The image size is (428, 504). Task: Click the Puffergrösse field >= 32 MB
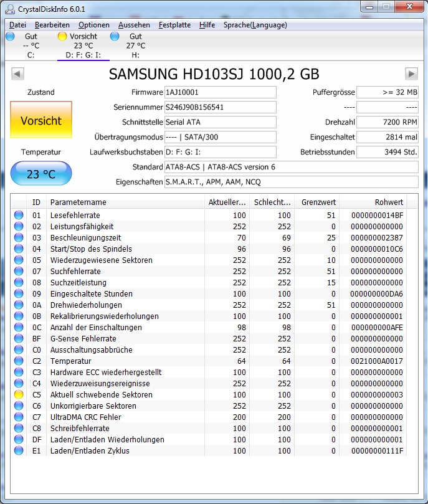388,92
